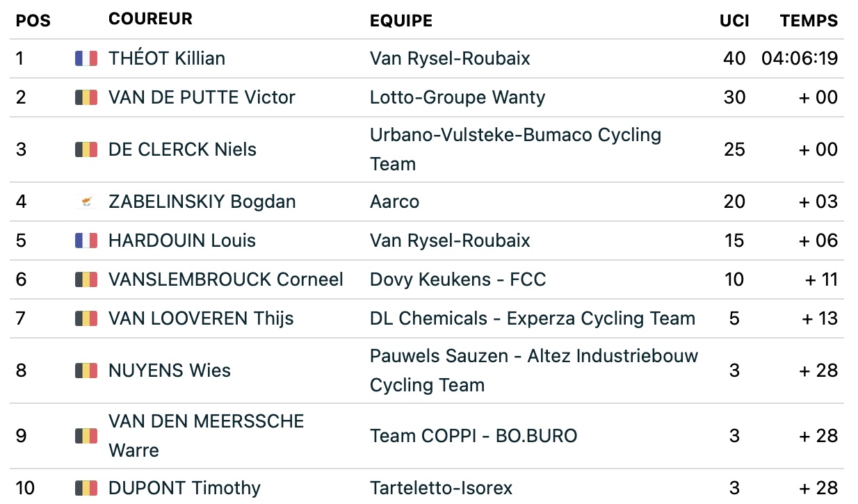Open the Lotto-Groupe Wanty team page
Image resolution: width=858 pixels, height=504 pixels.
coord(458,97)
